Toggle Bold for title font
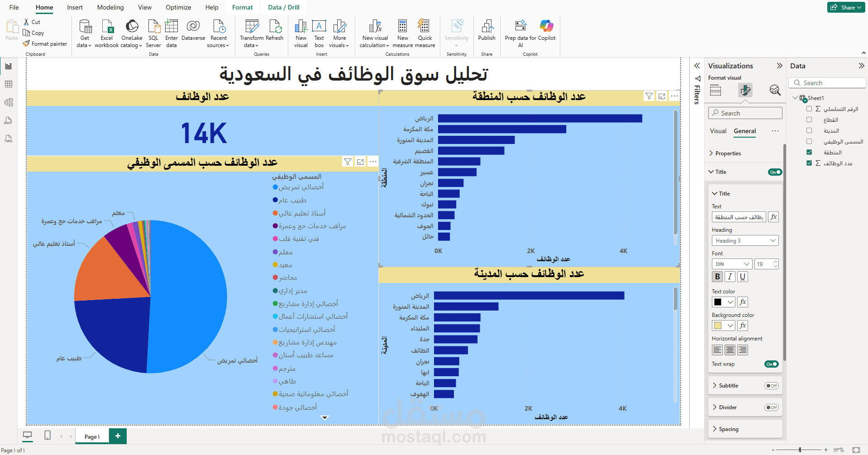The height and width of the screenshot is (455, 868). click(x=717, y=277)
